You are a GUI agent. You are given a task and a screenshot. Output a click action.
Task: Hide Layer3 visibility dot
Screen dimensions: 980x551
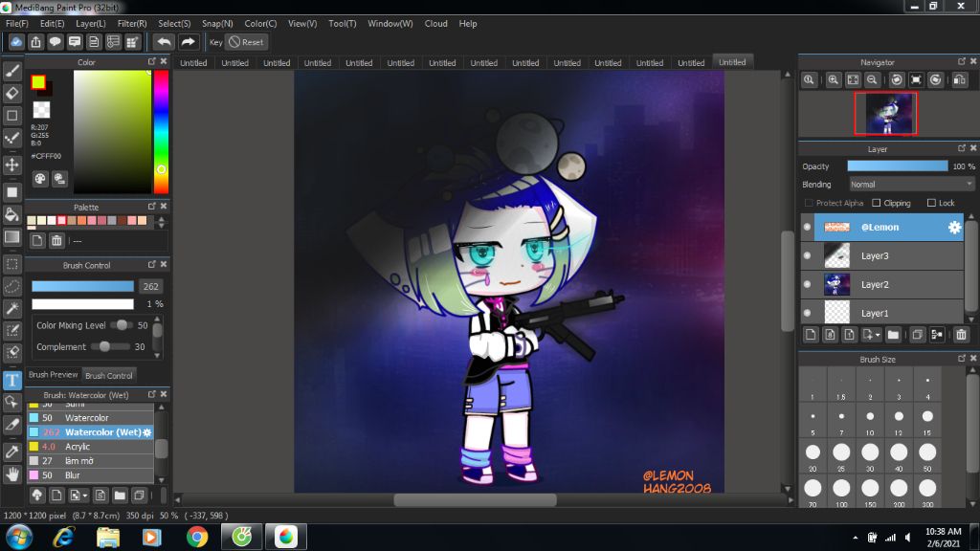pos(807,255)
